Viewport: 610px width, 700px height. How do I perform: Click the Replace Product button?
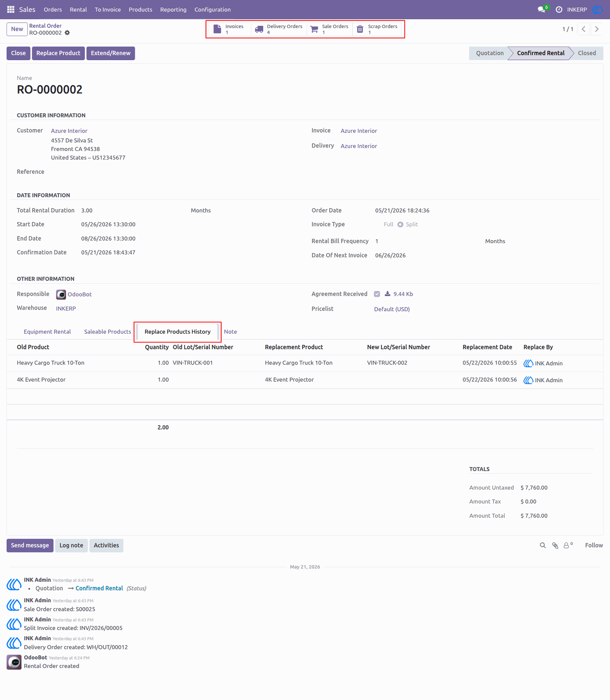tap(58, 53)
